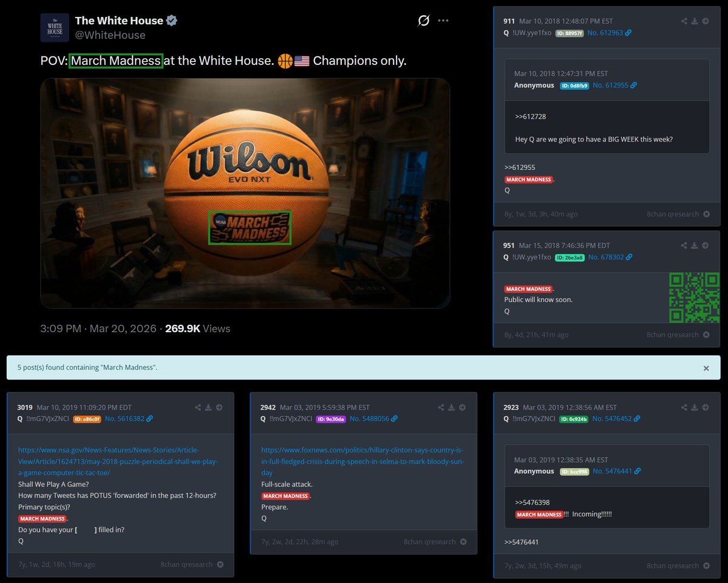
Task: Open the Wilson basketball image in the tweet
Action: [x=245, y=193]
